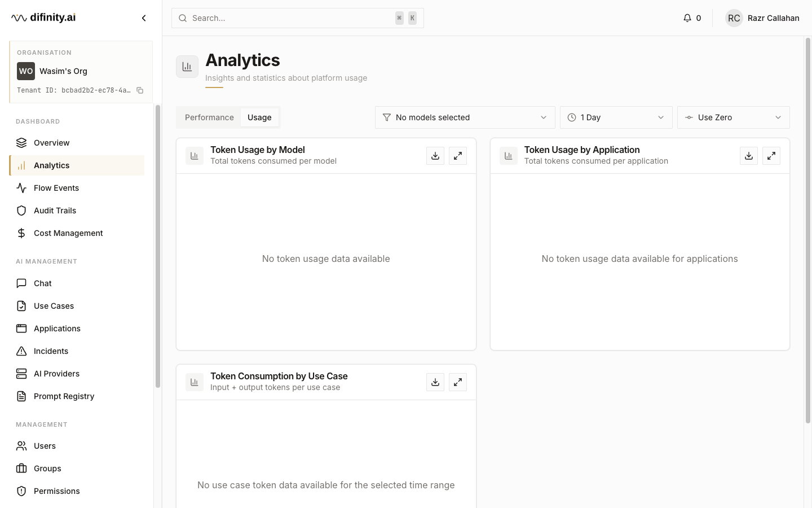
Task: Go to Use Cases page
Action: click(77, 306)
